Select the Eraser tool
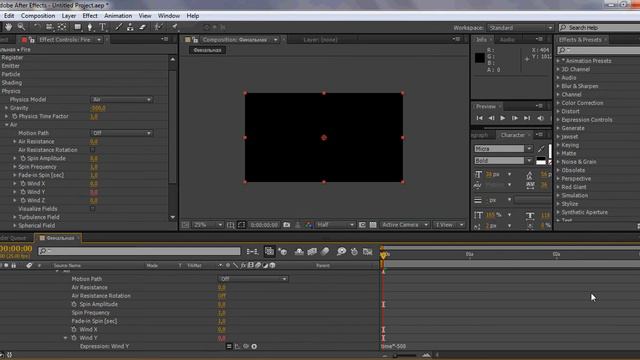 coord(142,27)
